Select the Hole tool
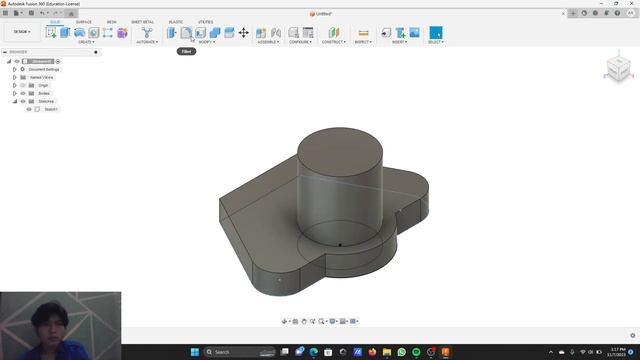This screenshot has width=640, height=360. coord(93,33)
